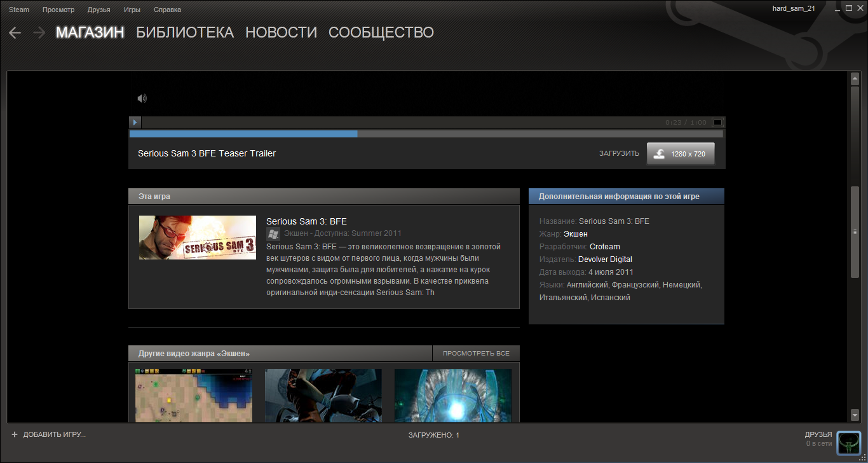Open friends list via the avatar icon
This screenshot has width=868, height=463.
[848, 443]
